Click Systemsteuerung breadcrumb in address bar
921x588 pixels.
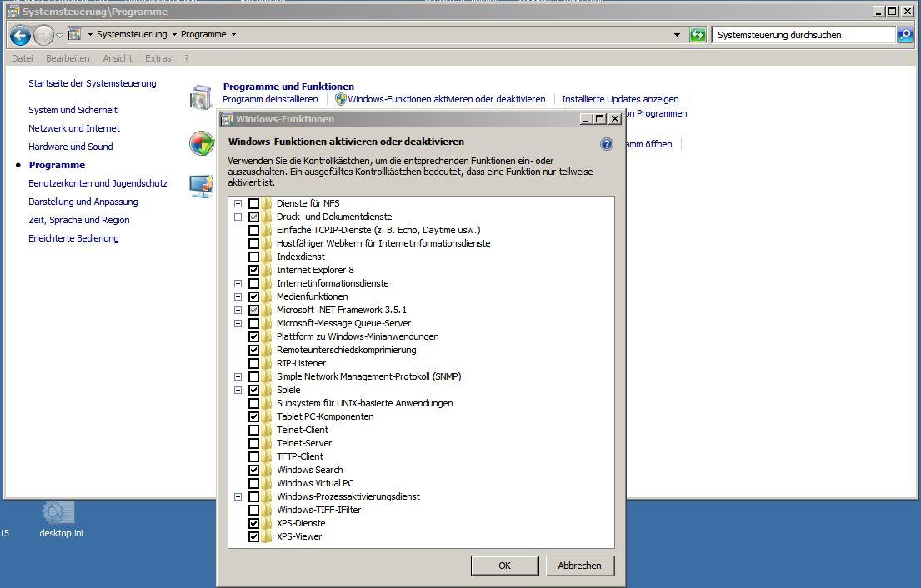click(x=132, y=35)
